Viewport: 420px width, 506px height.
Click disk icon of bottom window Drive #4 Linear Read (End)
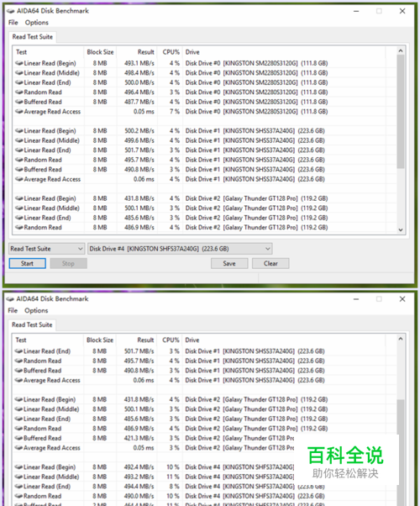18,487
